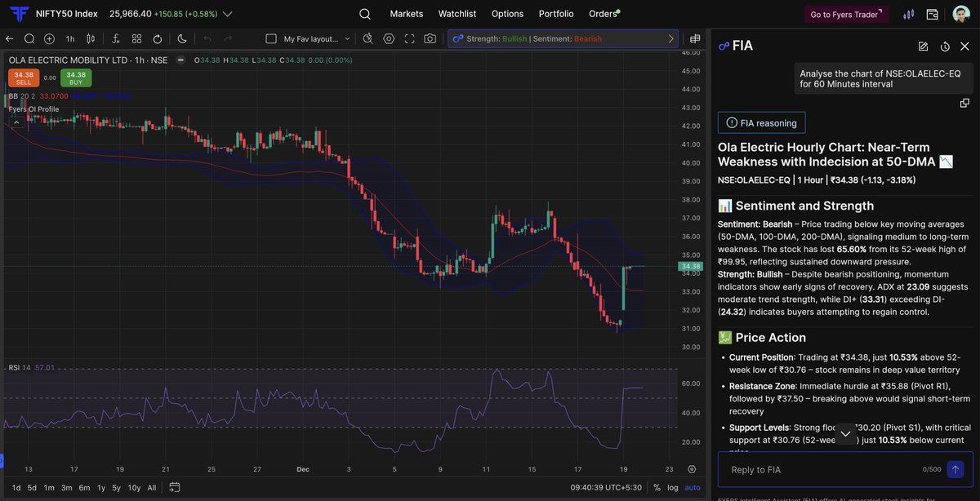Close the FIA panel
This screenshot has width=980, height=501.
pyautogui.click(x=964, y=47)
